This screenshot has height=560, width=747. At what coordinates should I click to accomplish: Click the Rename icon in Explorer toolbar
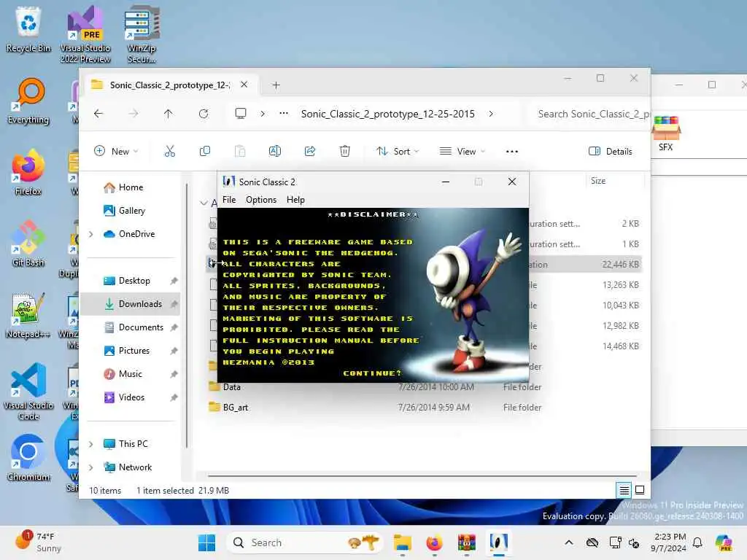(x=275, y=152)
